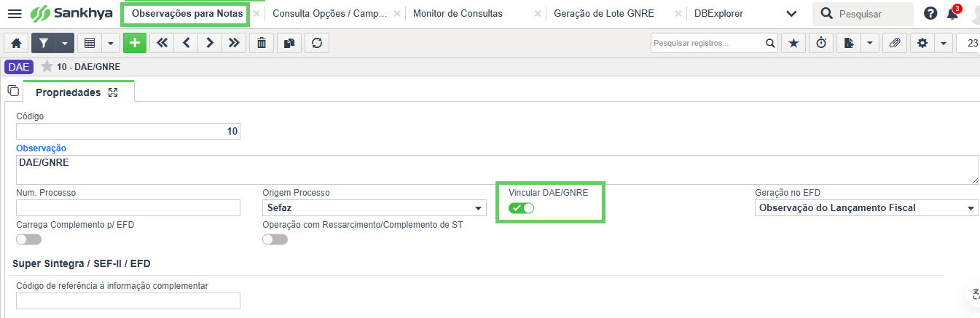Click the Observação field label
Image resolution: width=980 pixels, height=318 pixels.
coord(41,148)
